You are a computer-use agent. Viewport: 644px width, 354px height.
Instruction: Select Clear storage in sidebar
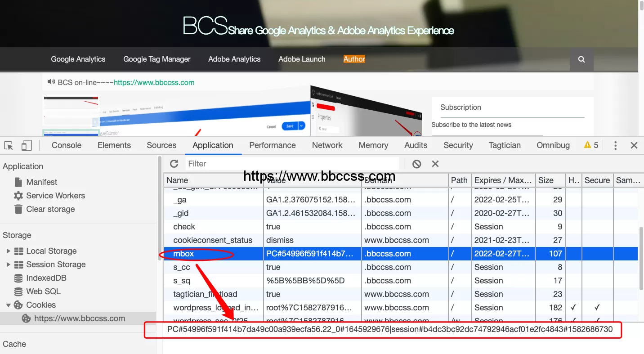click(50, 209)
